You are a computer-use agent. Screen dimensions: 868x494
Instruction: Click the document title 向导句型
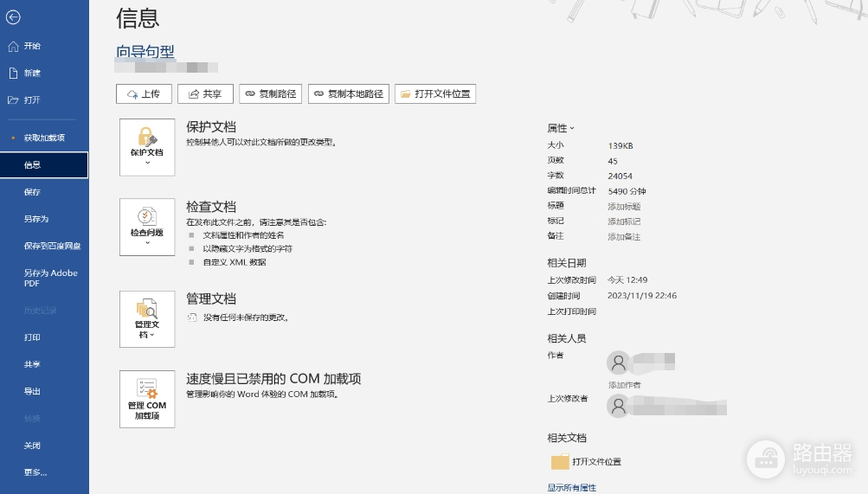click(x=145, y=51)
